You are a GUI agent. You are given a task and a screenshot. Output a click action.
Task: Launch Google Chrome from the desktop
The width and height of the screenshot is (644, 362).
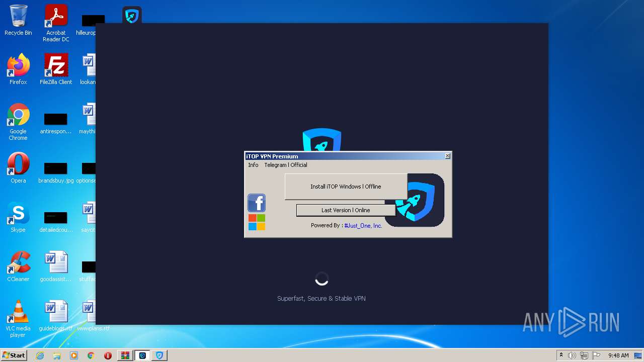coord(18,122)
